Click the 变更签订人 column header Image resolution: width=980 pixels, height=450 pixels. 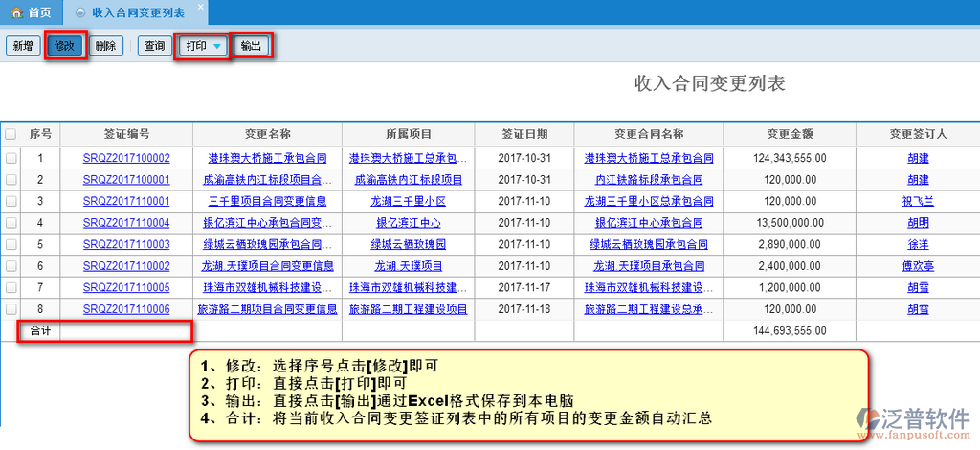918,134
